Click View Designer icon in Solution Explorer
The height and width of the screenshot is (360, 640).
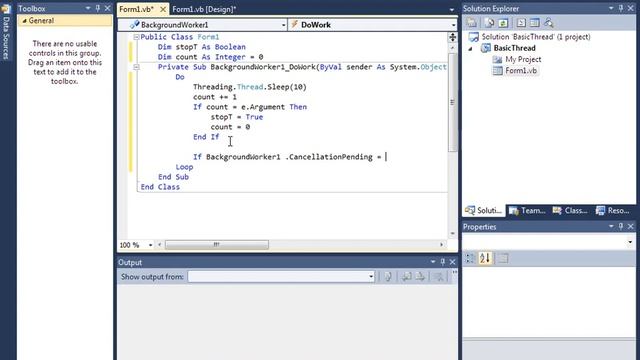tap(534, 23)
